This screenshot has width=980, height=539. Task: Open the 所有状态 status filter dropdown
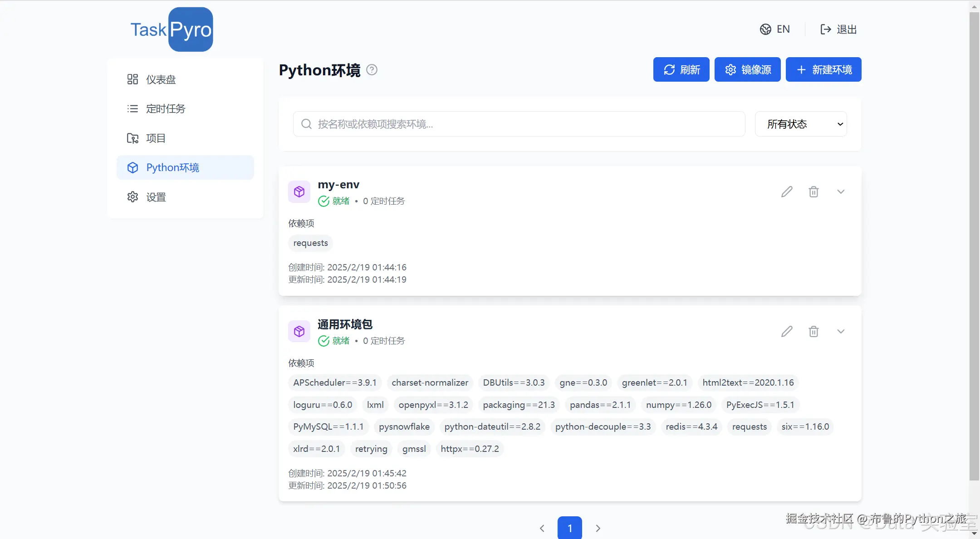click(x=800, y=124)
